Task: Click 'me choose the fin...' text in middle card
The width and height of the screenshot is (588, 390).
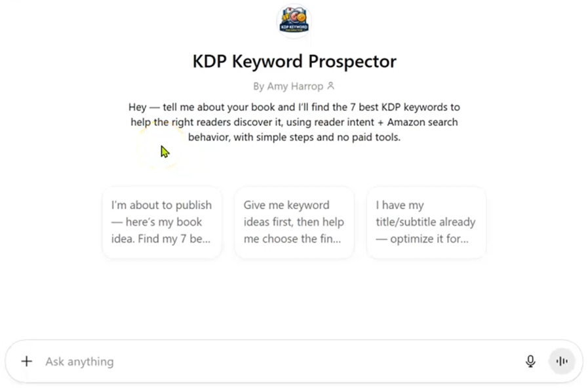Action: click(292, 239)
